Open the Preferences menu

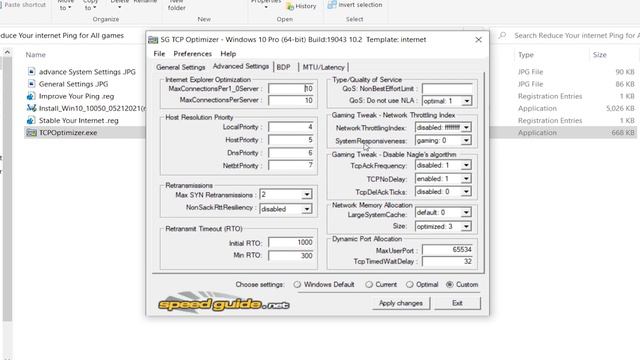192,53
